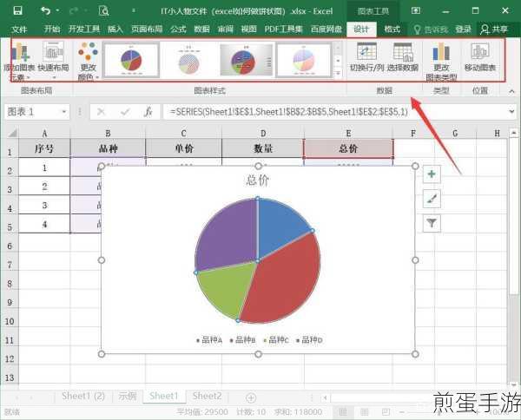Expand the formula bar

pos(511,112)
